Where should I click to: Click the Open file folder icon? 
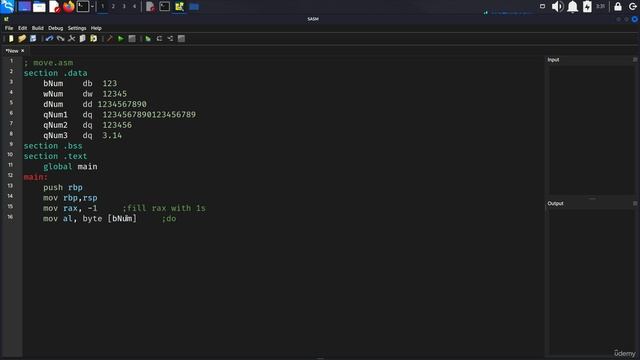pos(22,38)
